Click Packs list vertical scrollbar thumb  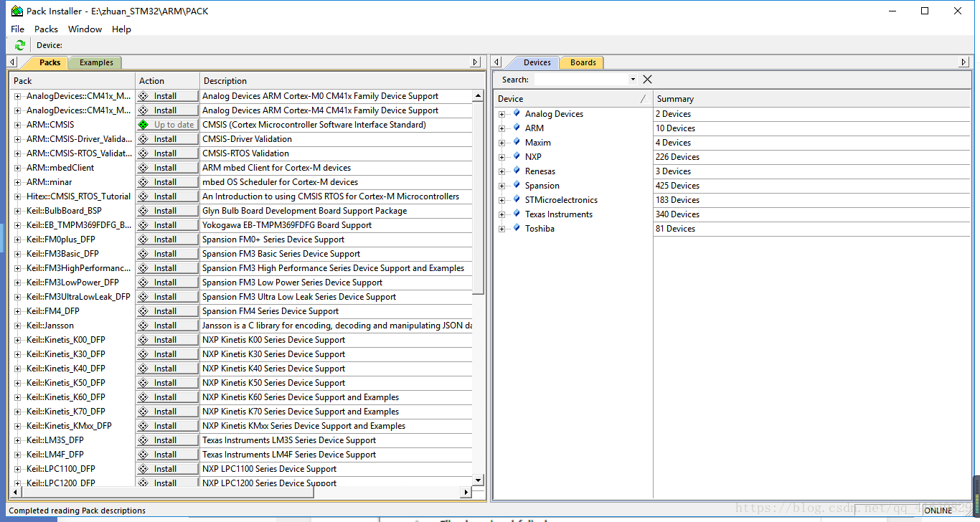click(478, 198)
